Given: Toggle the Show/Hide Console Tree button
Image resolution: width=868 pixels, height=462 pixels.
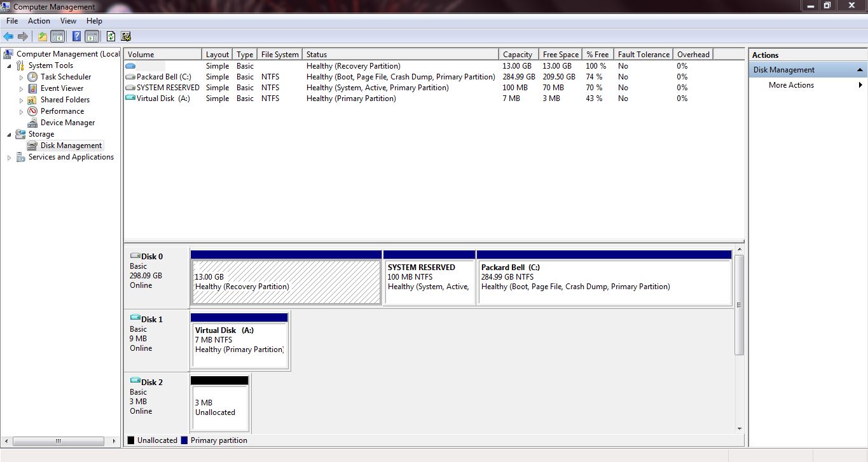Looking at the screenshot, I should (x=58, y=36).
